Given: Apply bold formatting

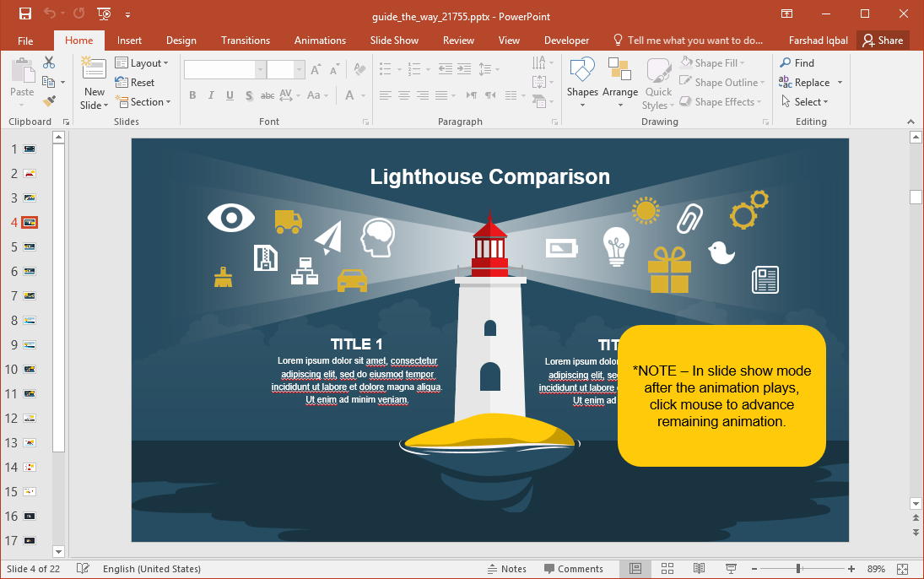Looking at the screenshot, I should 192,95.
